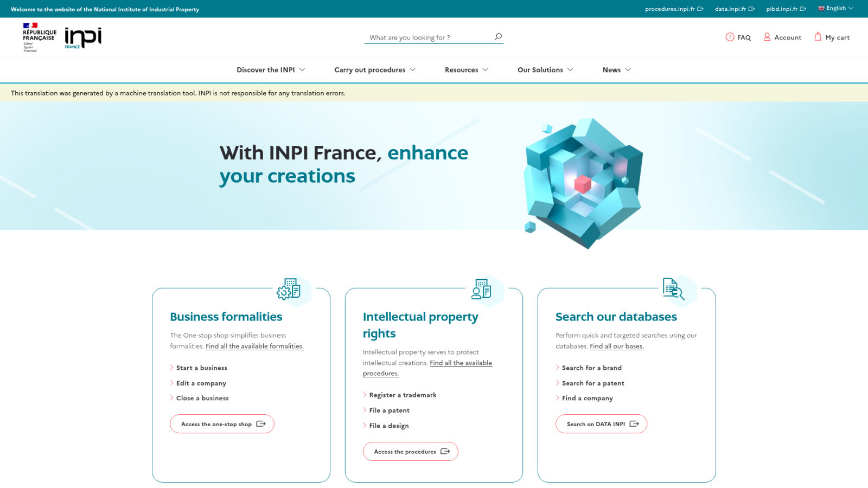Viewport: 868px width, 488px height.
Task: Click Access the procedures button
Action: (411, 452)
